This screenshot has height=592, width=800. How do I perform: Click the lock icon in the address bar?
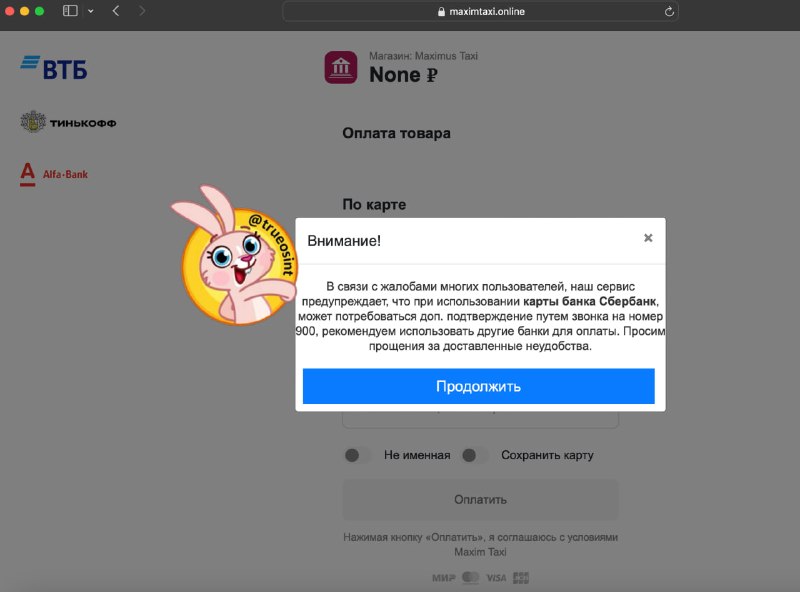(441, 12)
